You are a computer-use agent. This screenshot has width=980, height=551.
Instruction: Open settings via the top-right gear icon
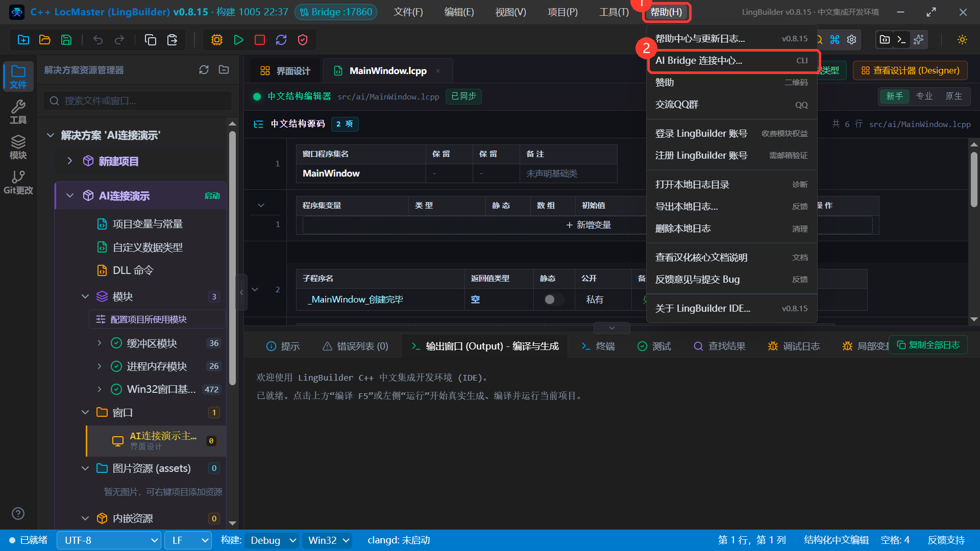(x=851, y=40)
